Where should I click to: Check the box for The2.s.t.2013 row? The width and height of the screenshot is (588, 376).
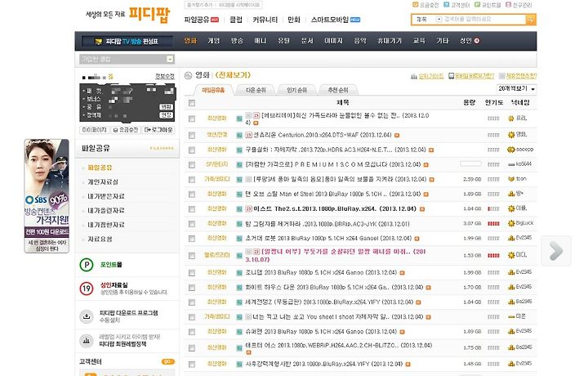tap(192, 209)
